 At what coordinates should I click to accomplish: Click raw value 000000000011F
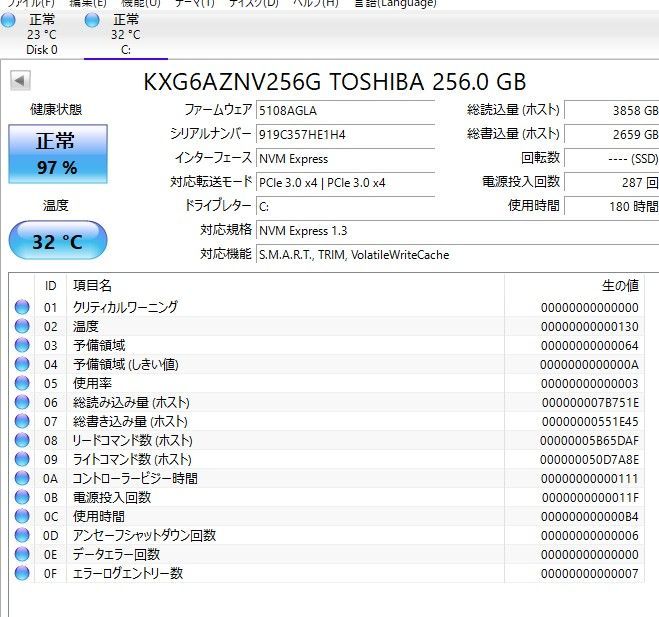coord(590,498)
